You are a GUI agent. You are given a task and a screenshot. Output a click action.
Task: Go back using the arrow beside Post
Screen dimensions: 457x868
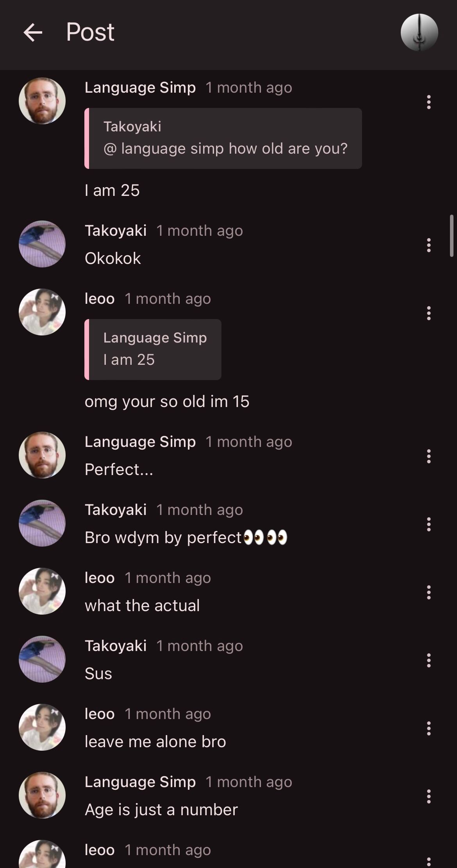coord(33,32)
